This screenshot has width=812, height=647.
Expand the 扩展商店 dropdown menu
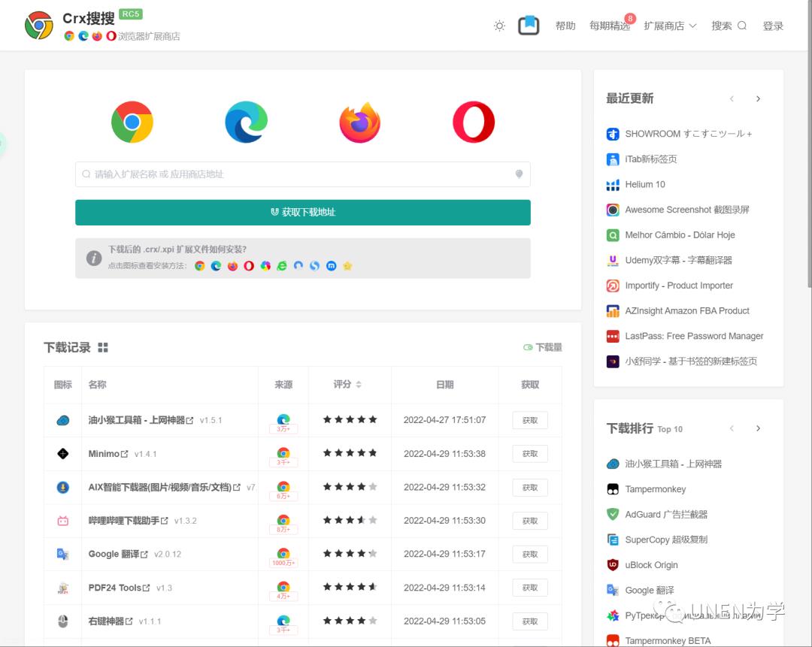pyautogui.click(x=670, y=26)
